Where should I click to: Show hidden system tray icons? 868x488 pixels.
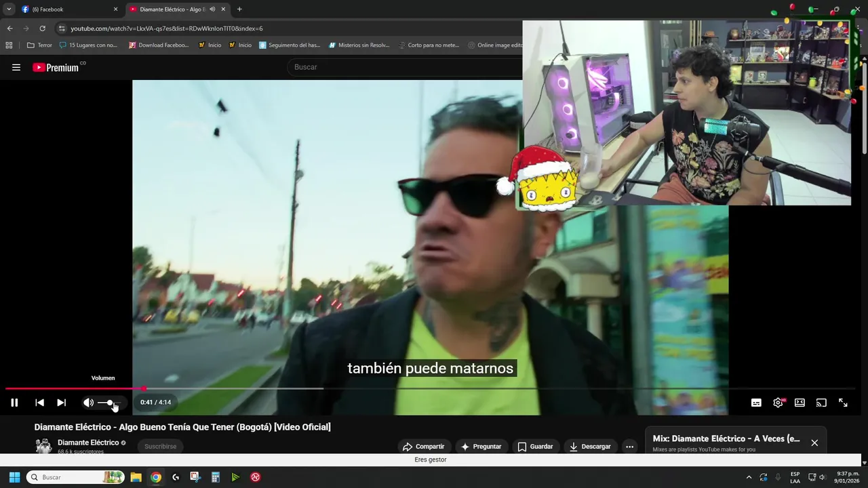(749, 477)
